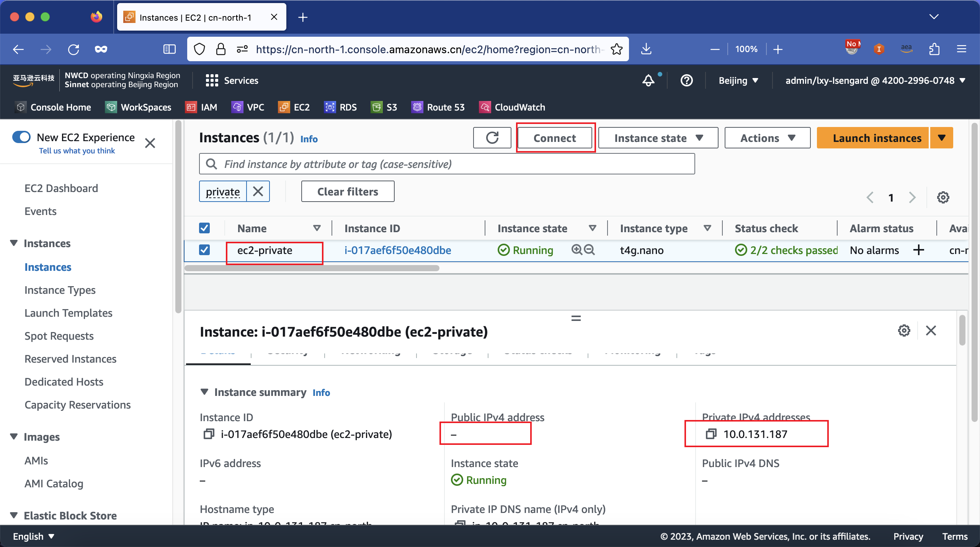The width and height of the screenshot is (980, 547).
Task: Open Info link beside Instances heading
Action: [309, 139]
